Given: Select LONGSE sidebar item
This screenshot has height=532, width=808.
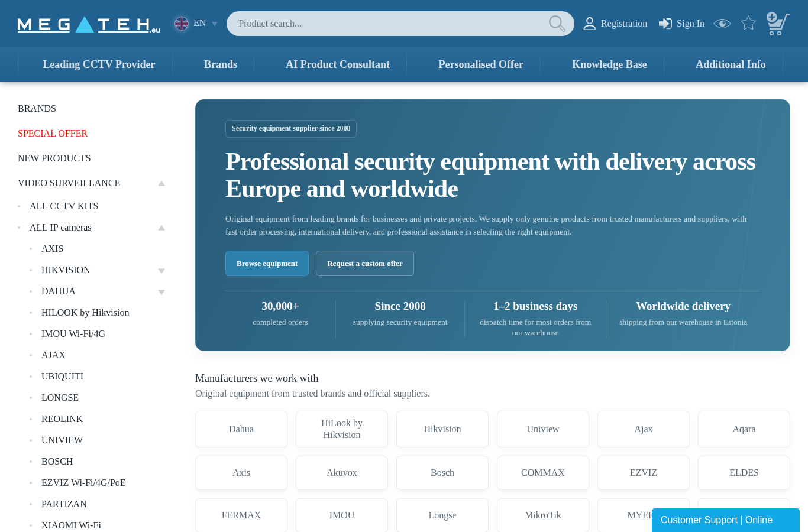Looking at the screenshot, I should (x=60, y=398).
